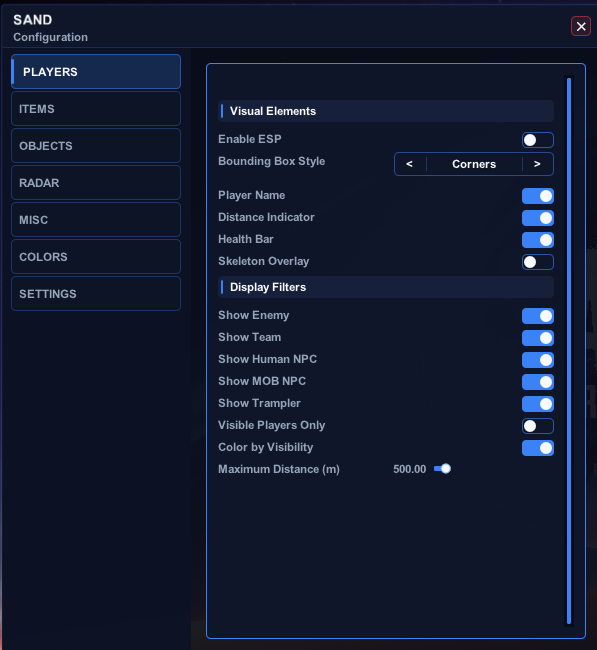Screen dimensions: 597x650
Task: Toggle the Distance Indicator switch
Action: (x=537, y=218)
